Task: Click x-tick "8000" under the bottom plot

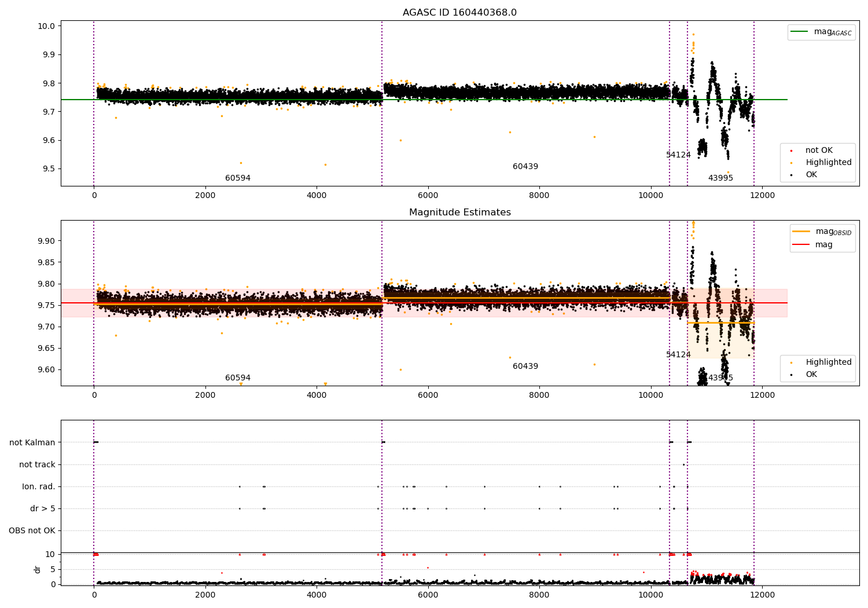Action: tap(539, 595)
